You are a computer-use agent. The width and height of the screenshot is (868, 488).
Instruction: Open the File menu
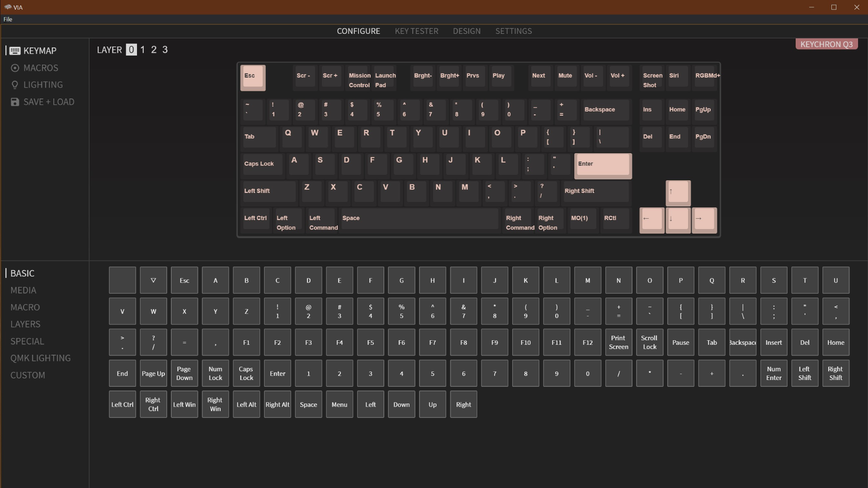coord(7,19)
